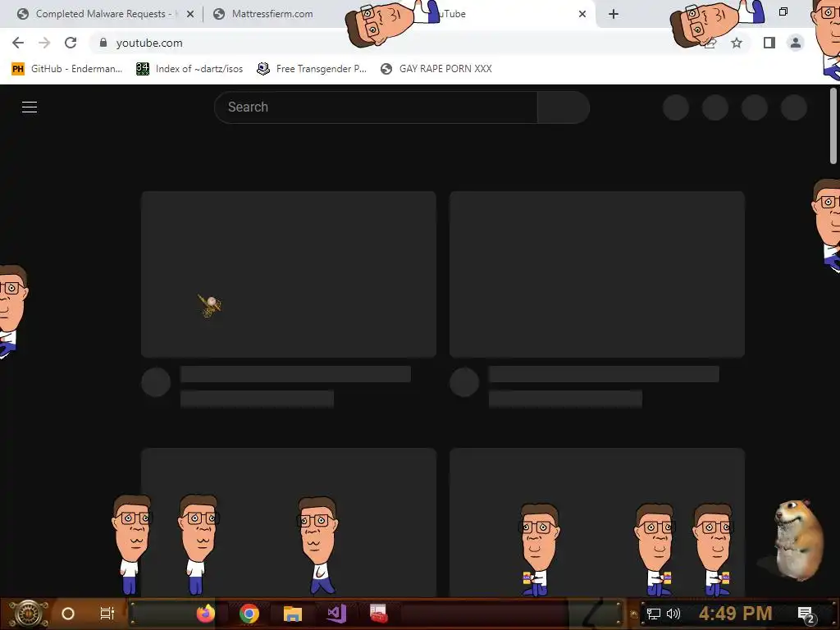
Task: Open the GitHub - Enderman bookmark
Action: click(x=67, y=69)
